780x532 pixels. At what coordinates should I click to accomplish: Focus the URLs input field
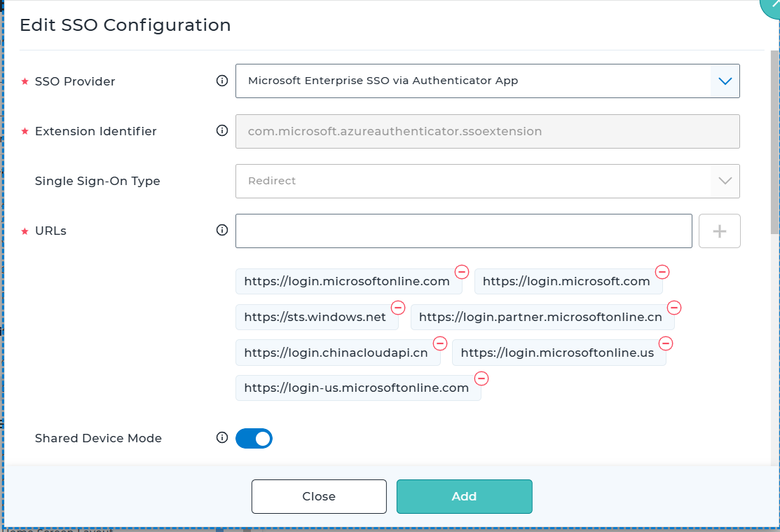pos(464,231)
